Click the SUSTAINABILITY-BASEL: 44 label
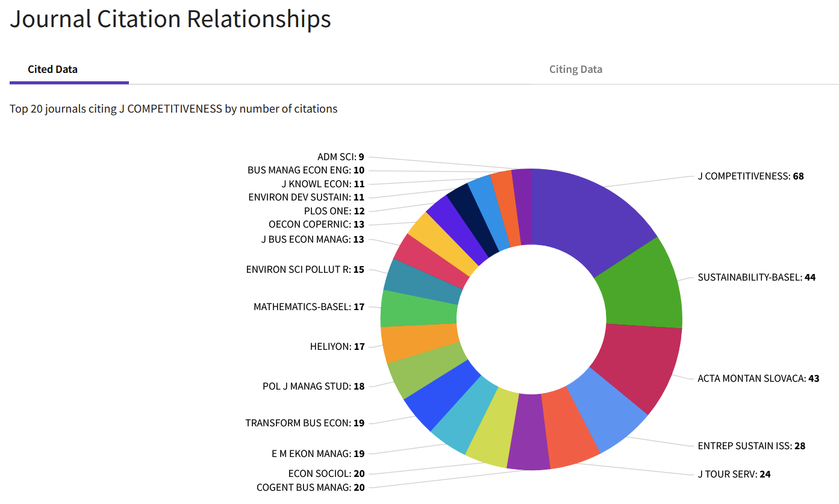 point(756,278)
